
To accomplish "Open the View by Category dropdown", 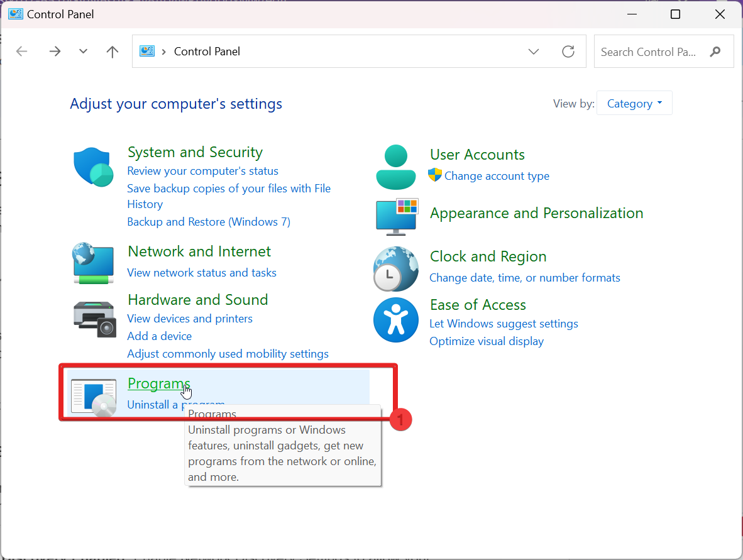I will point(634,103).
